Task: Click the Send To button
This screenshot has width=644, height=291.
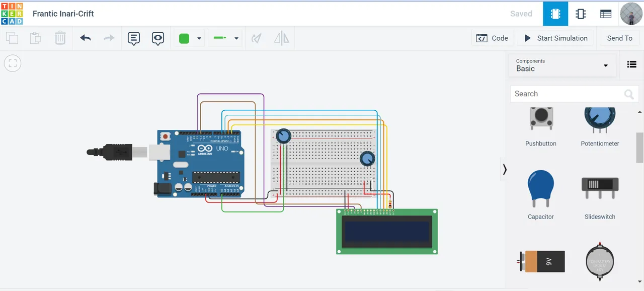Action: (x=620, y=38)
